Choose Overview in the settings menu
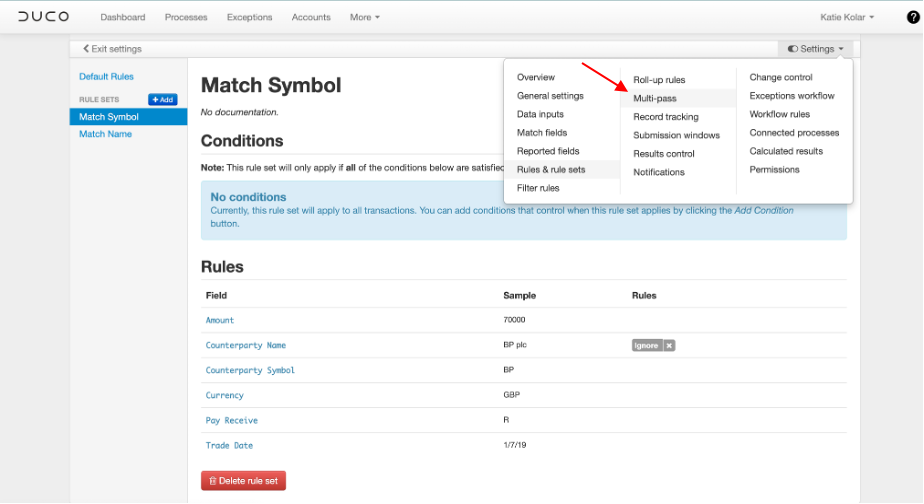Image resolution: width=924 pixels, height=504 pixels. click(536, 77)
